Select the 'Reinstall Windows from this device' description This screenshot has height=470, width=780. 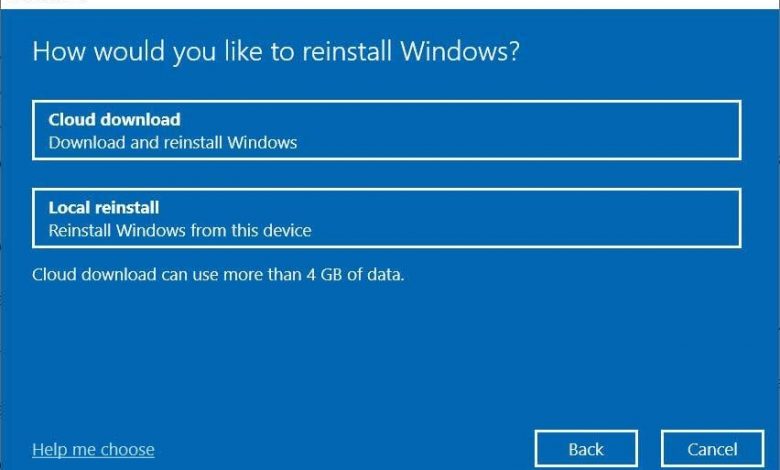pos(180,230)
